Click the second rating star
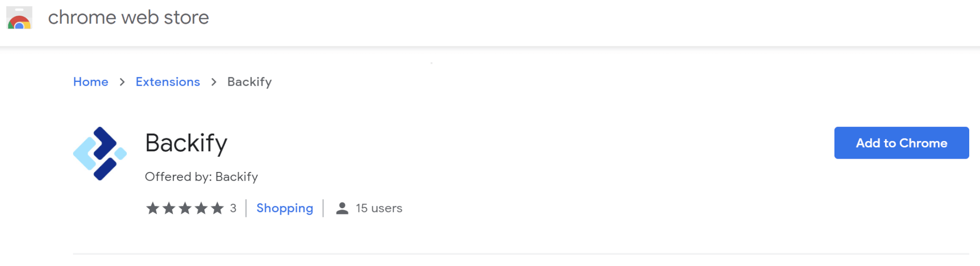Image resolution: width=980 pixels, height=266 pixels. (x=169, y=208)
